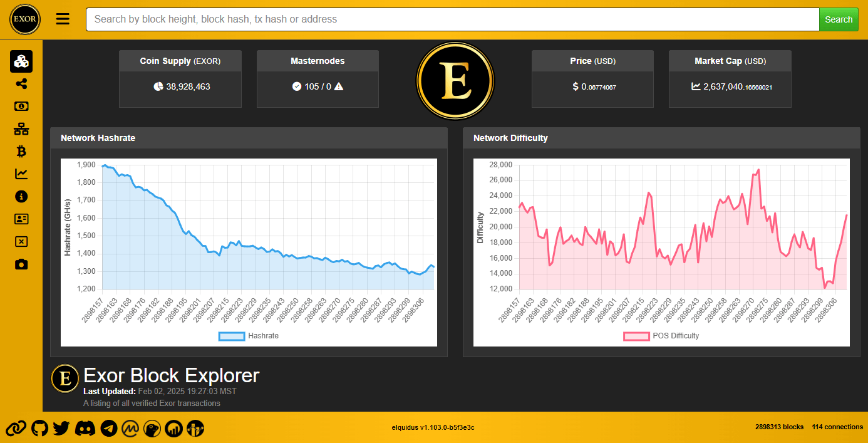868x443 pixels.
Task: Open the network tree sidebar icon
Action: coord(21,129)
